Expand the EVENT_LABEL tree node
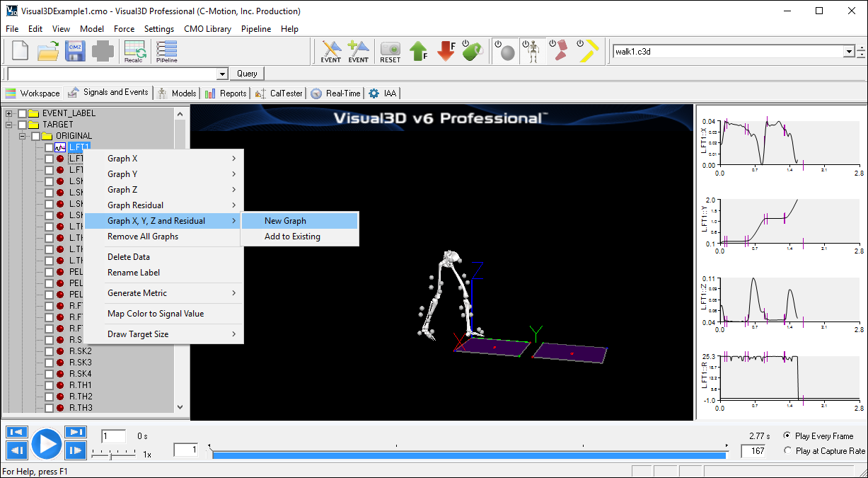This screenshot has height=478, width=868. [x=9, y=113]
